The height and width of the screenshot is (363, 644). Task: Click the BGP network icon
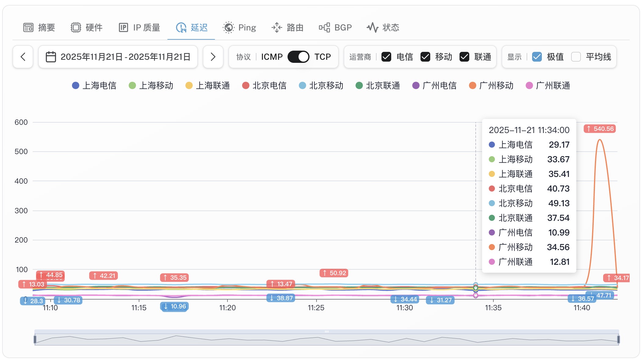pyautogui.click(x=324, y=27)
